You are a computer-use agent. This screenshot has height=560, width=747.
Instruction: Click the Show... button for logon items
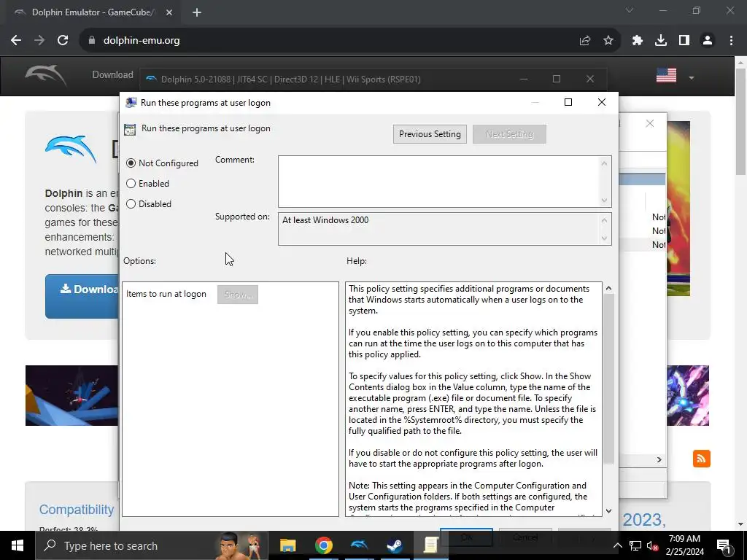(x=238, y=295)
